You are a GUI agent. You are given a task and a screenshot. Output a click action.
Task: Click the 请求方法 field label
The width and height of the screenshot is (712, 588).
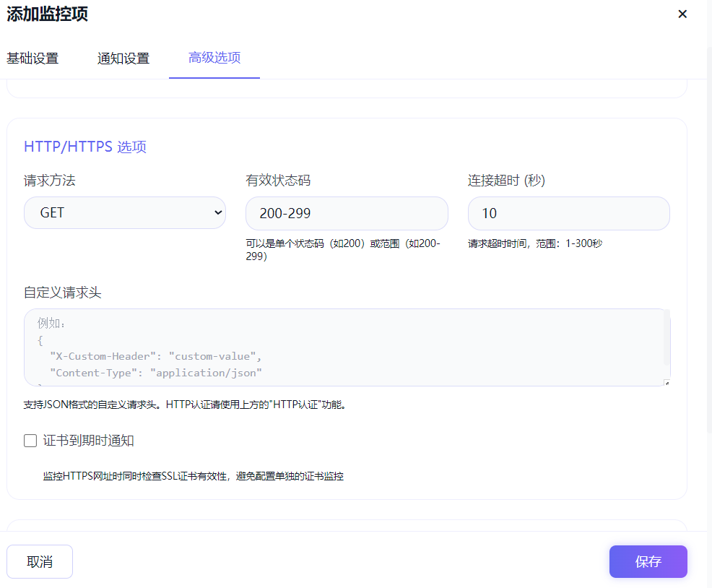50,181
